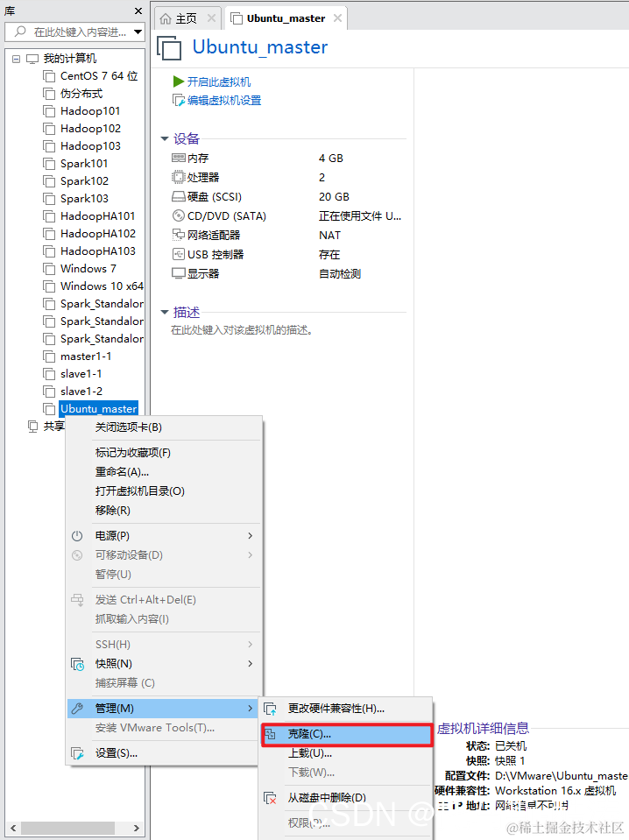The width and height of the screenshot is (629, 840).
Task: Click 编辑虚拟机设置 link
Action: pyautogui.click(x=224, y=101)
